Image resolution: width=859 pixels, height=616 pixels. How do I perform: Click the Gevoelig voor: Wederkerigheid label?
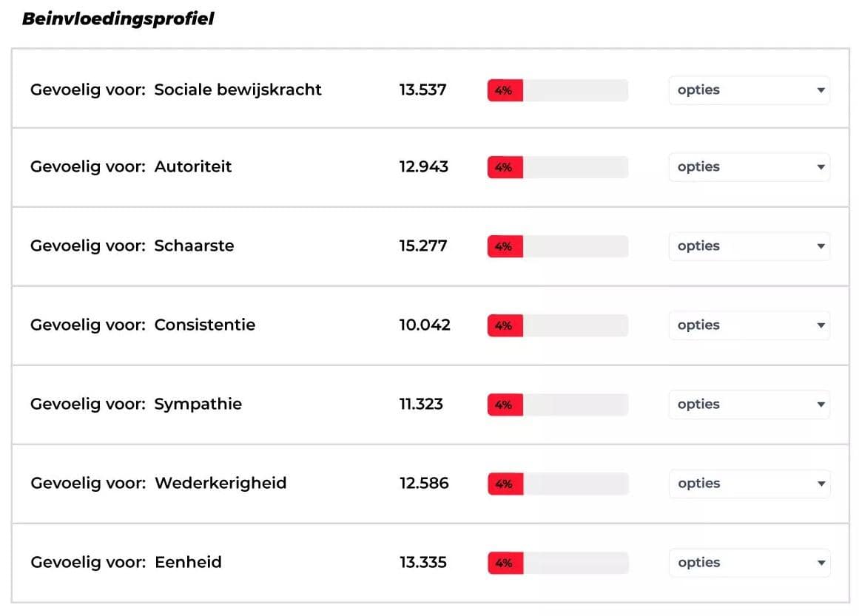coord(158,484)
